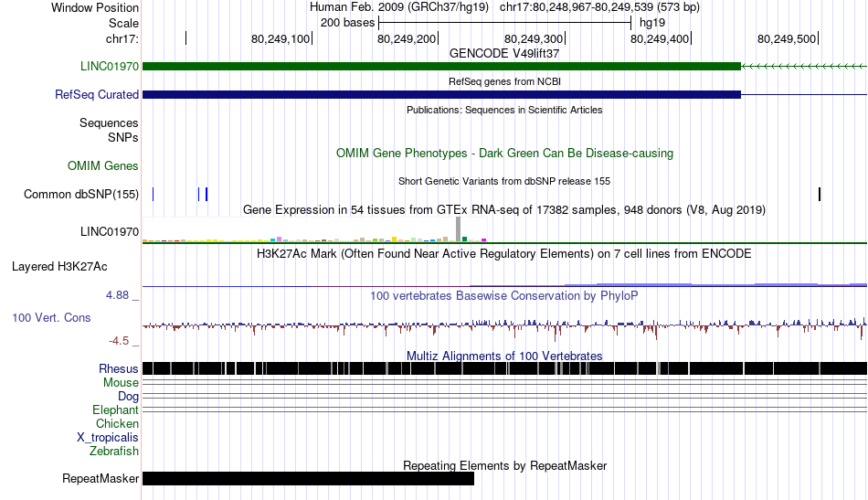Click the OMIM Gene Phenotypes track title
868x500 pixels.
pyautogui.click(x=504, y=154)
